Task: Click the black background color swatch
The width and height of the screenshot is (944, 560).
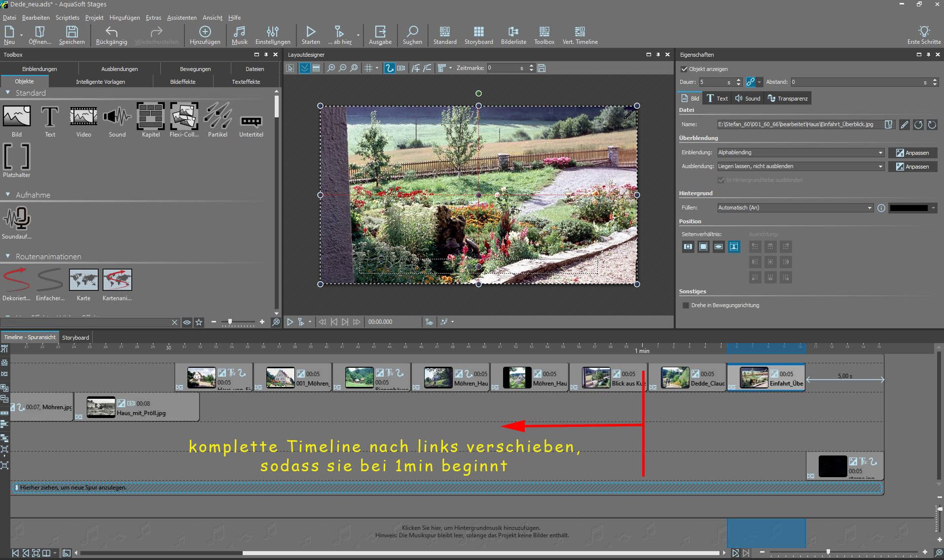Action: [x=908, y=208]
